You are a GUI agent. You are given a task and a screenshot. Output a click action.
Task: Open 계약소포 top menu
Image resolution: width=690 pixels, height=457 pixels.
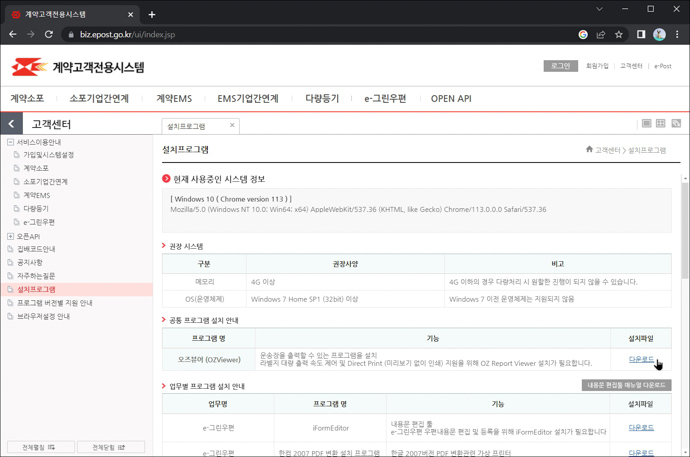coord(27,98)
